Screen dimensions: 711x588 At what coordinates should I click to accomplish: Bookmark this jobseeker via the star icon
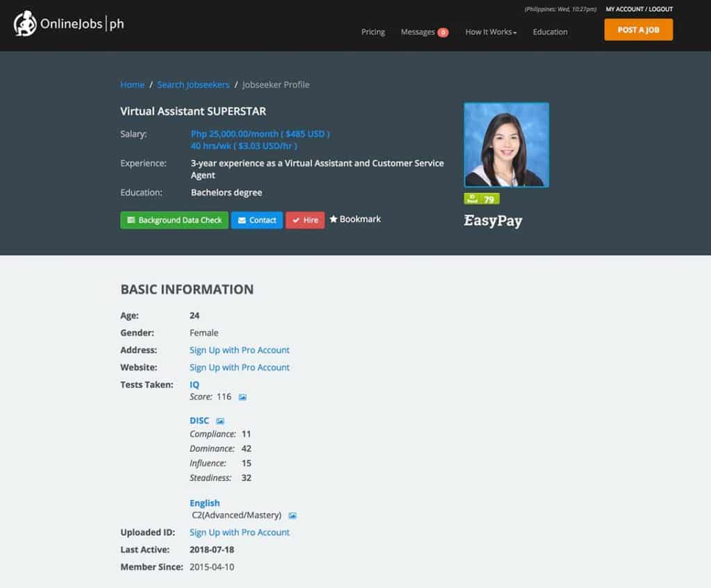point(335,219)
